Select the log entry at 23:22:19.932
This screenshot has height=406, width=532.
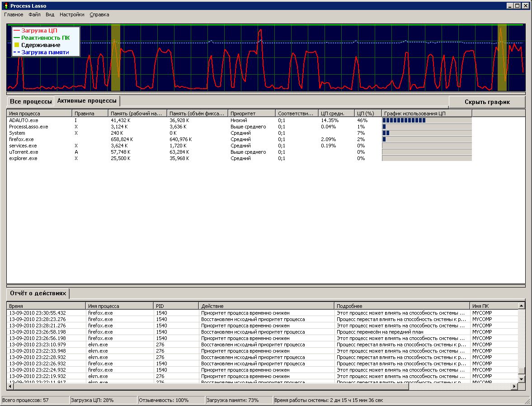pyautogui.click(x=262, y=376)
